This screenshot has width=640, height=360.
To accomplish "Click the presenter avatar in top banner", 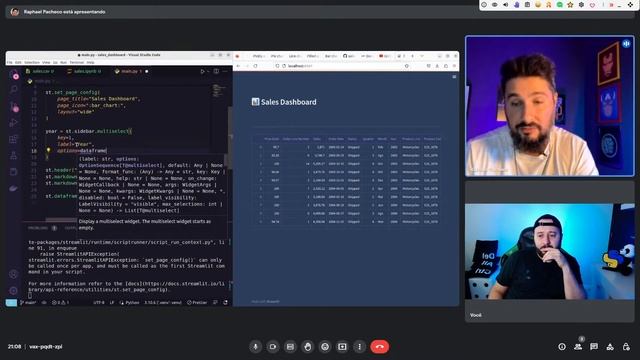I will coord(15,12).
